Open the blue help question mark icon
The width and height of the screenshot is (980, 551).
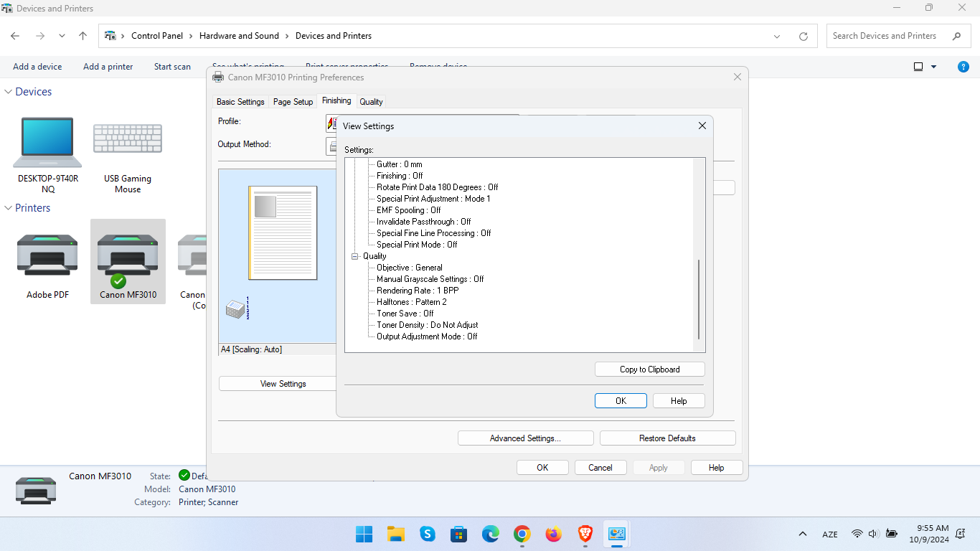coord(963,67)
